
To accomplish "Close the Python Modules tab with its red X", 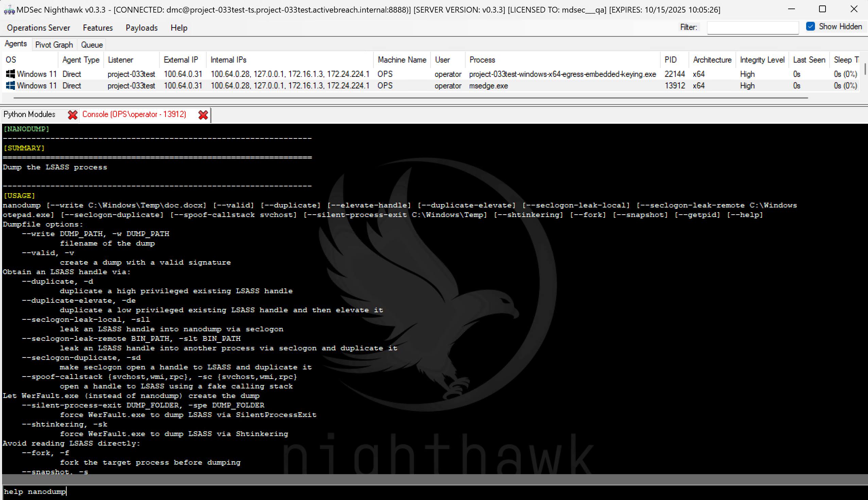I will (x=72, y=115).
